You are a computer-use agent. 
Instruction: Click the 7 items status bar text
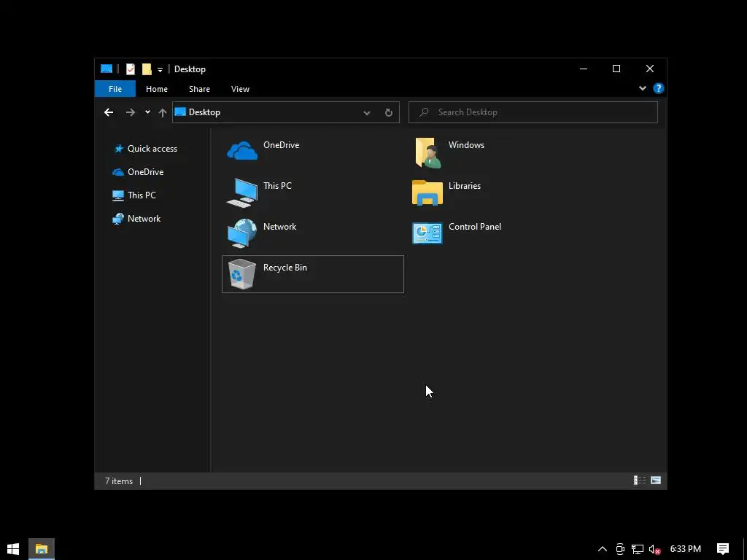coord(119,481)
